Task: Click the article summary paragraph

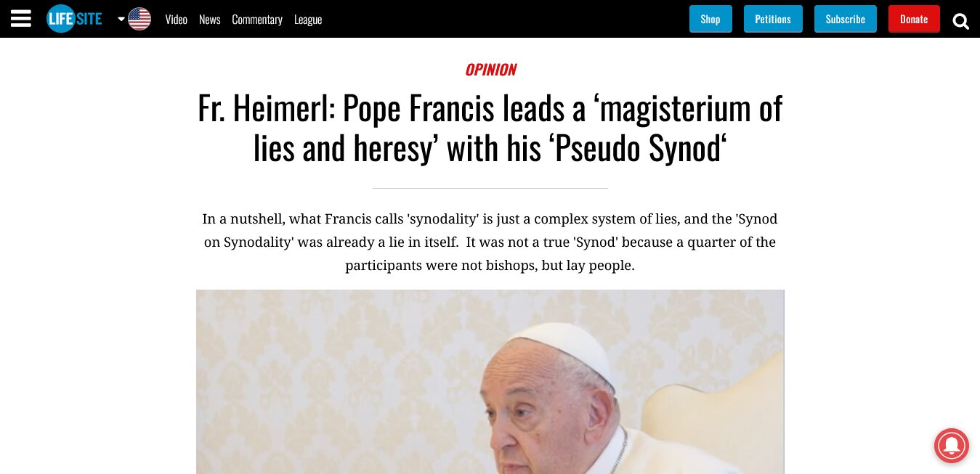Action: tap(490, 242)
